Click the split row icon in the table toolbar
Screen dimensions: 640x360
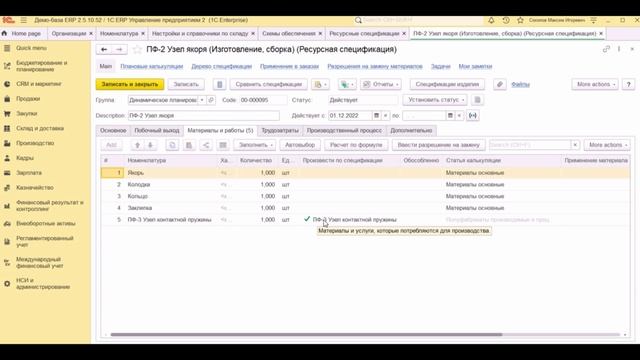point(206,145)
